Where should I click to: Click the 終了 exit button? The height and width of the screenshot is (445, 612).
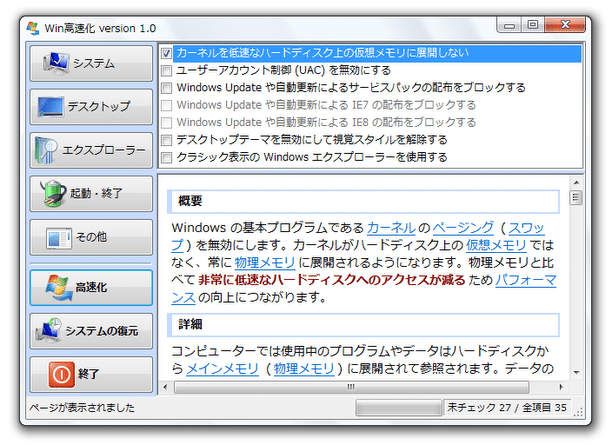pos(91,374)
